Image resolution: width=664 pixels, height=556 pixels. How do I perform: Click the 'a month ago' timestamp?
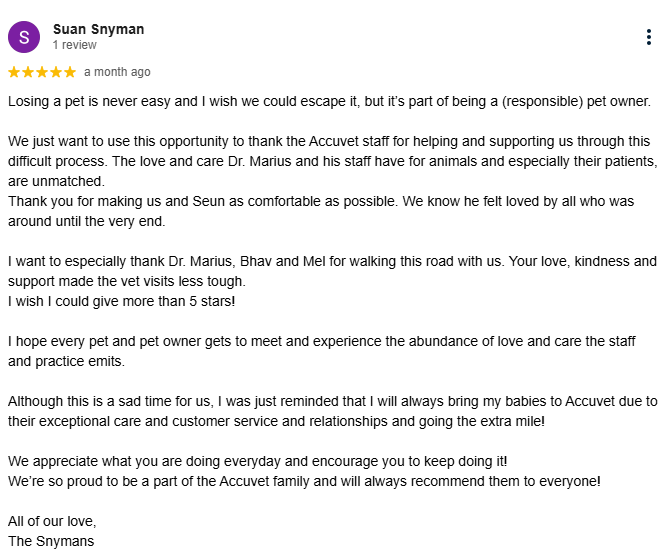point(117,72)
